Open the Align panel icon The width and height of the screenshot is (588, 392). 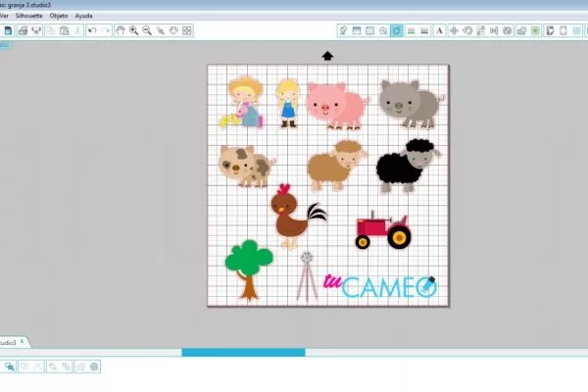click(494, 30)
